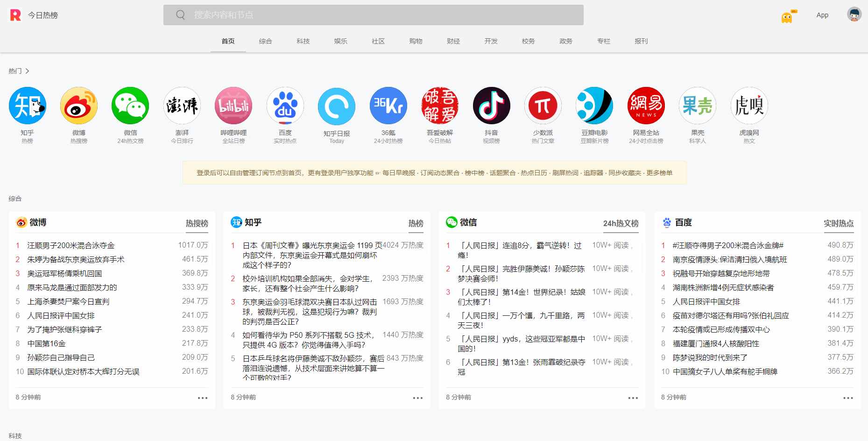The width and height of the screenshot is (868, 441).
Task: Switch to the 政务 tab
Action: (x=566, y=41)
